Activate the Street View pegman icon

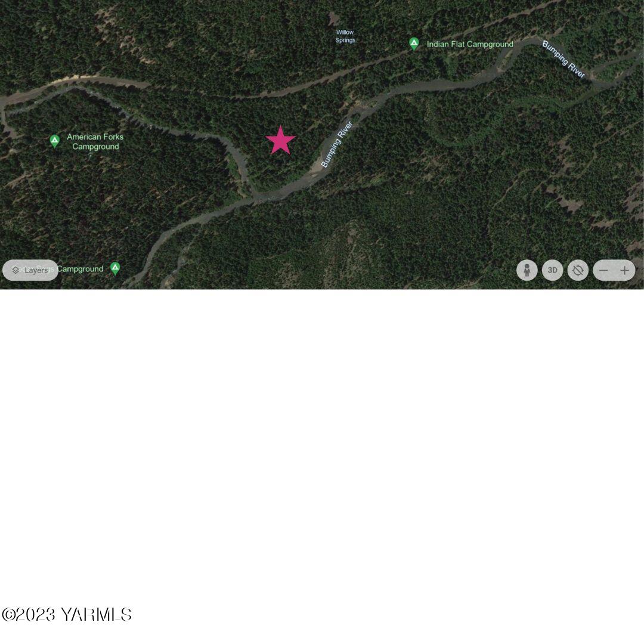527,270
